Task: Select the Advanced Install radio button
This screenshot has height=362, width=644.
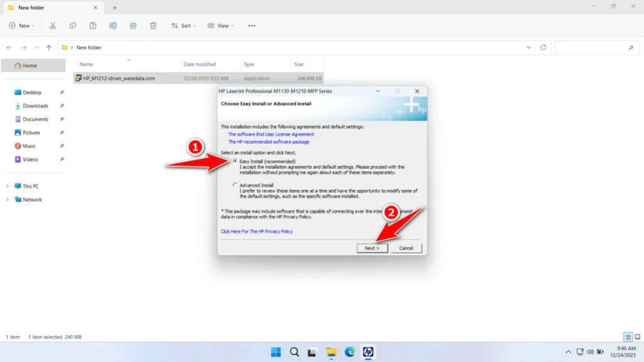Action: click(x=235, y=185)
